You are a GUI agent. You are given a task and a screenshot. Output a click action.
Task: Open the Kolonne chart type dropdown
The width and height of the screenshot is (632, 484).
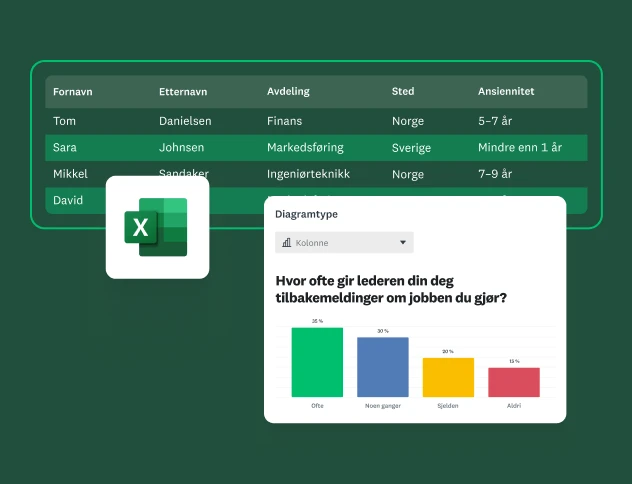(x=344, y=243)
